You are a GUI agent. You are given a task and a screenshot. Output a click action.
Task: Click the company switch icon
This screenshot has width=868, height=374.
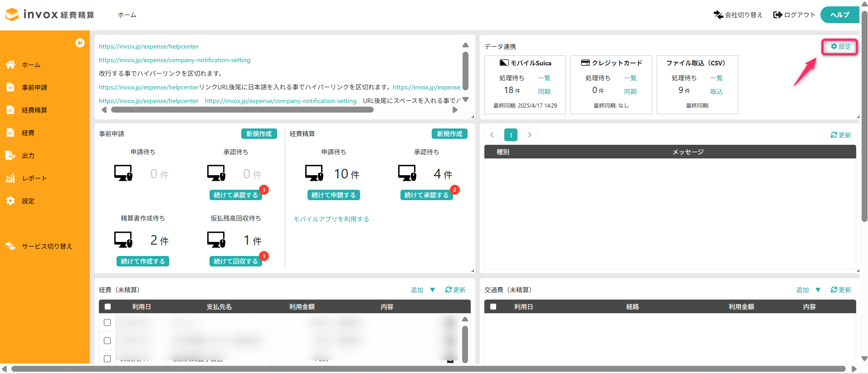718,15
